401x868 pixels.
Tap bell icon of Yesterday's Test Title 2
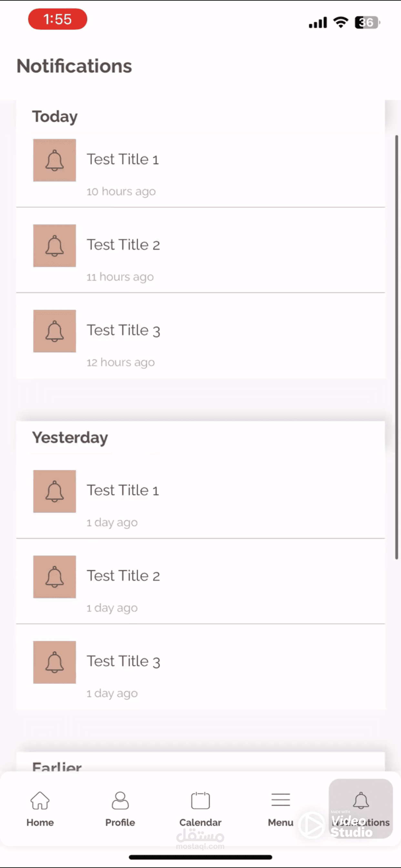55,577
